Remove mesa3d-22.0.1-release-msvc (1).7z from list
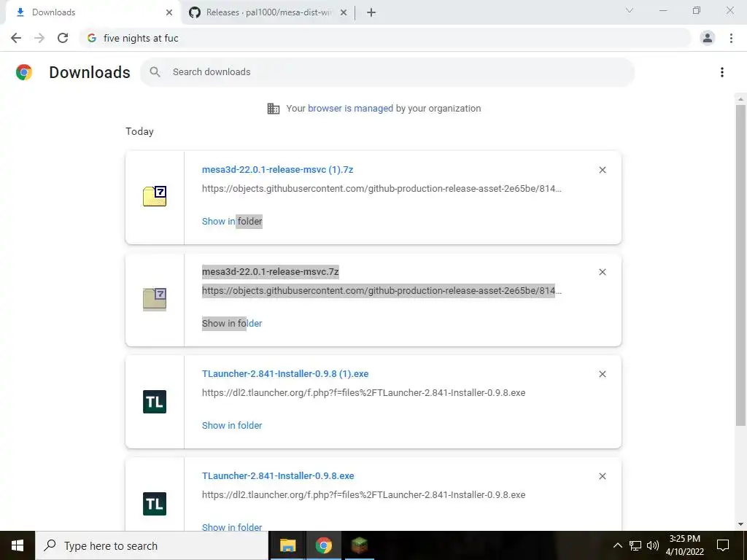Viewport: 747px width, 560px height. pyautogui.click(x=602, y=170)
